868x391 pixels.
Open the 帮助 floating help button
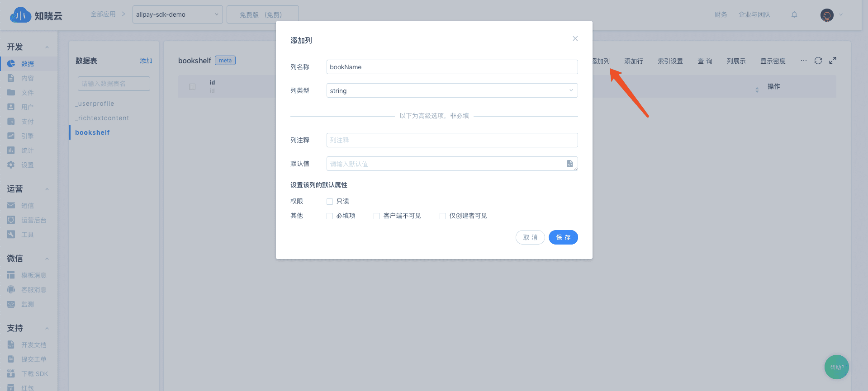tap(837, 367)
